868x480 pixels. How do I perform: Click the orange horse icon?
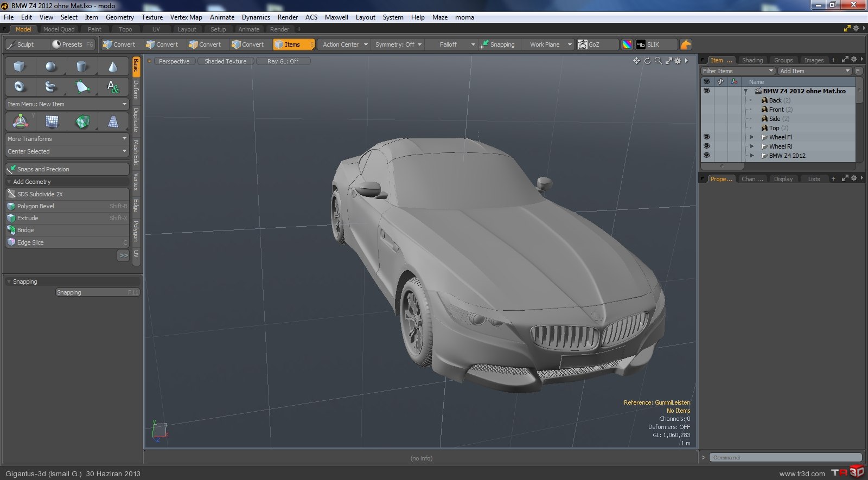tap(686, 44)
